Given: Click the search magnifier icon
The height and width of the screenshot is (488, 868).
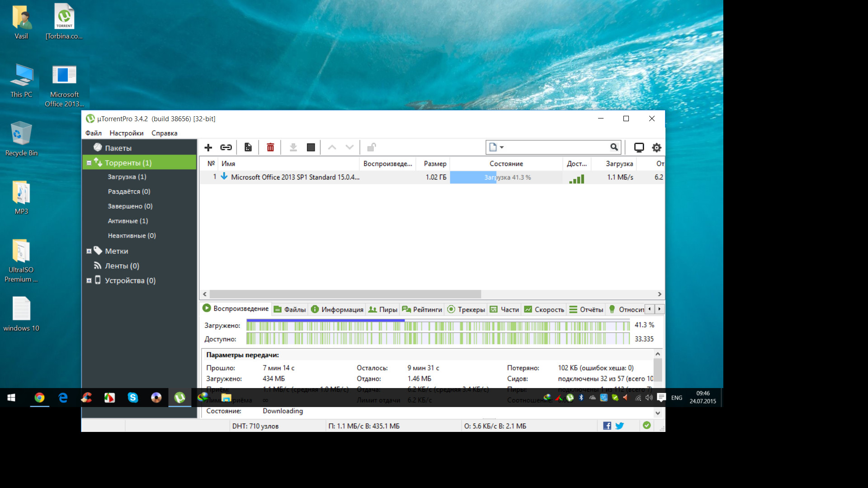Looking at the screenshot, I should pyautogui.click(x=614, y=147).
